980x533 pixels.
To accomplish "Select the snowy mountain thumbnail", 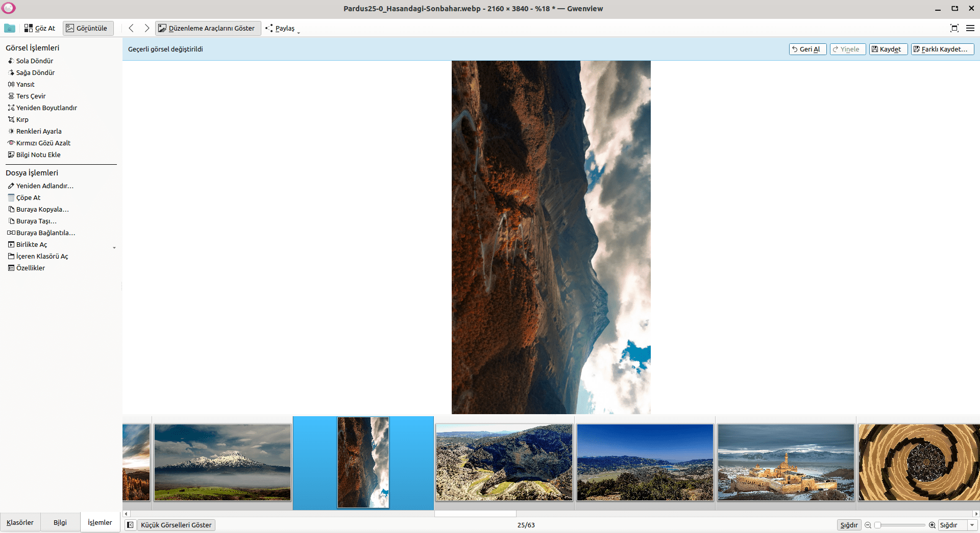I will click(223, 462).
